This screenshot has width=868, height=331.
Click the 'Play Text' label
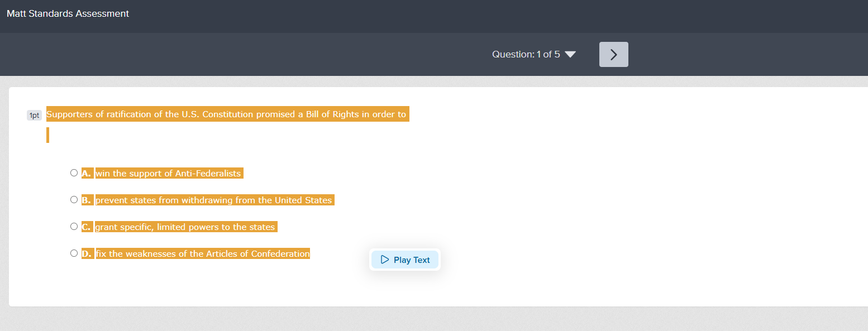[x=412, y=260]
